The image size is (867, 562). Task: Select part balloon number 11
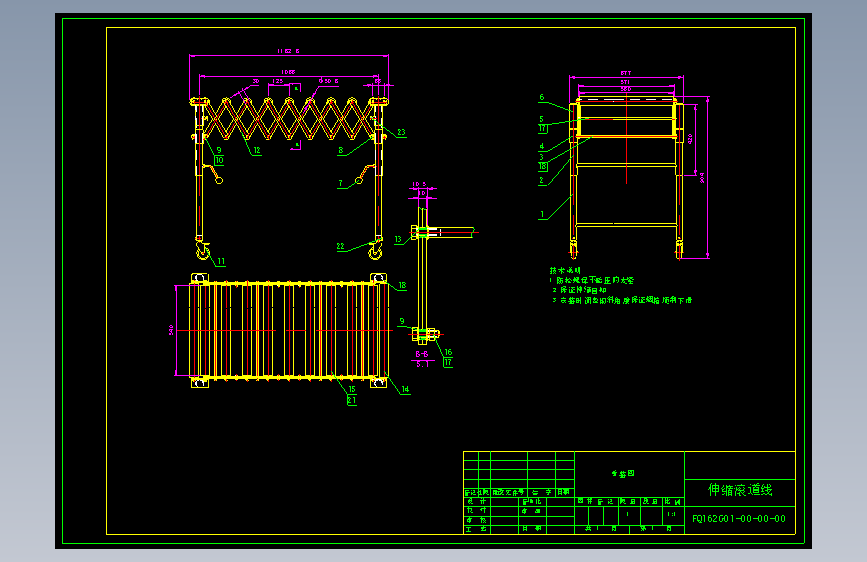click(x=221, y=262)
